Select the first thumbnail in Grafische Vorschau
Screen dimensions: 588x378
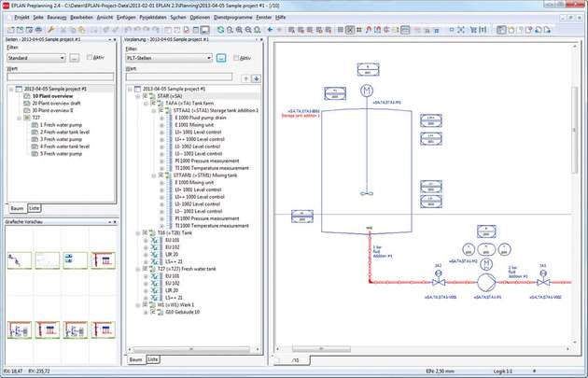point(20,260)
